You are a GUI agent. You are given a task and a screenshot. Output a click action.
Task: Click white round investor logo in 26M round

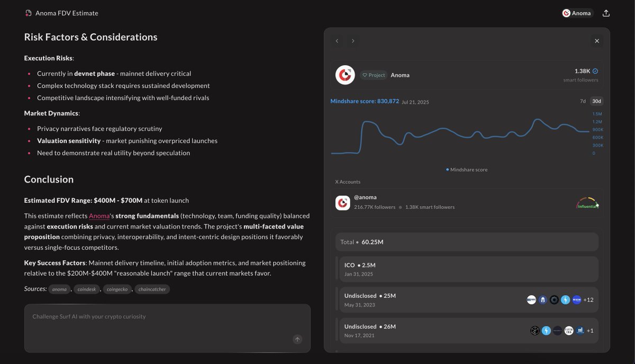coord(569,331)
